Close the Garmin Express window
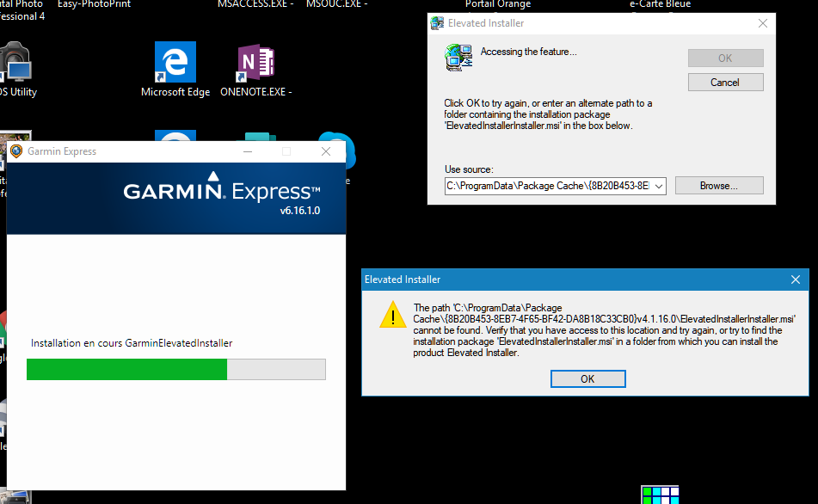The image size is (818, 504). coord(326,151)
